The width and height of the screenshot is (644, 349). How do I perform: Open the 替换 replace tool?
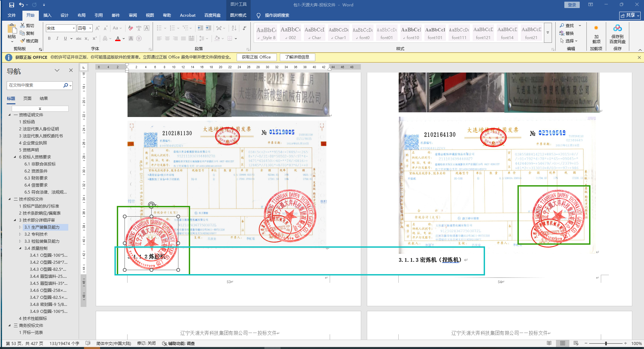(567, 33)
